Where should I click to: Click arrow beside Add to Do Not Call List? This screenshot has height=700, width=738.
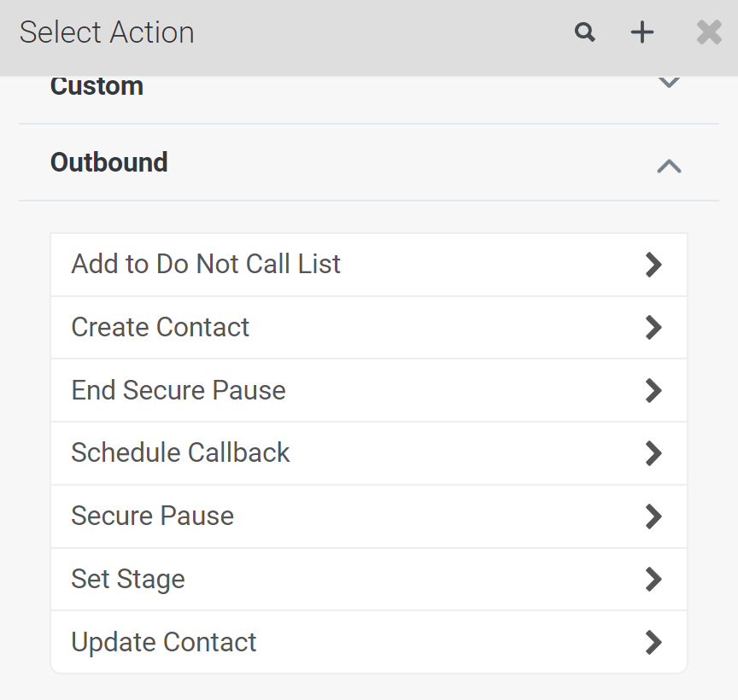coord(653,265)
